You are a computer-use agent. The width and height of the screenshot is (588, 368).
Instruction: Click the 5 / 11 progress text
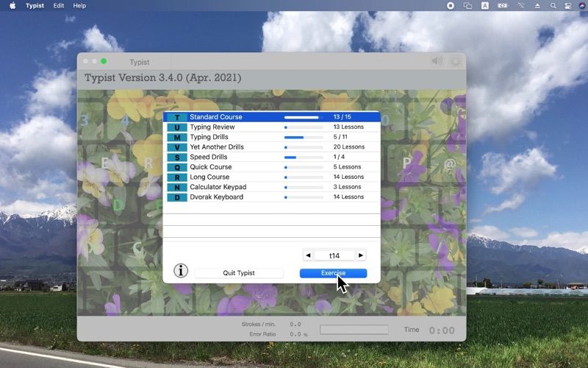pos(340,137)
